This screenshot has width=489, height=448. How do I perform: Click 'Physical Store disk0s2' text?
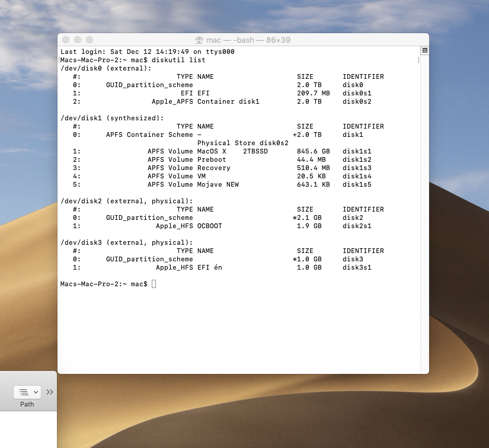click(243, 143)
